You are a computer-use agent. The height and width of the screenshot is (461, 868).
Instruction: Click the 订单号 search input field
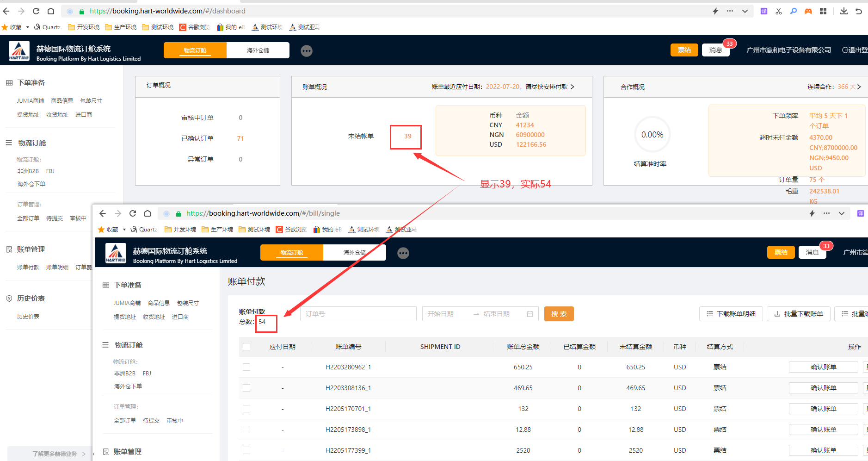(x=358, y=314)
